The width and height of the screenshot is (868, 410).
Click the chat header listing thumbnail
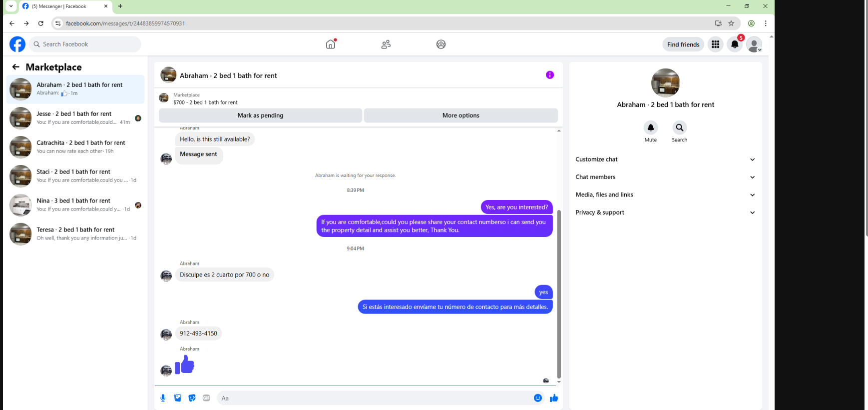click(168, 75)
